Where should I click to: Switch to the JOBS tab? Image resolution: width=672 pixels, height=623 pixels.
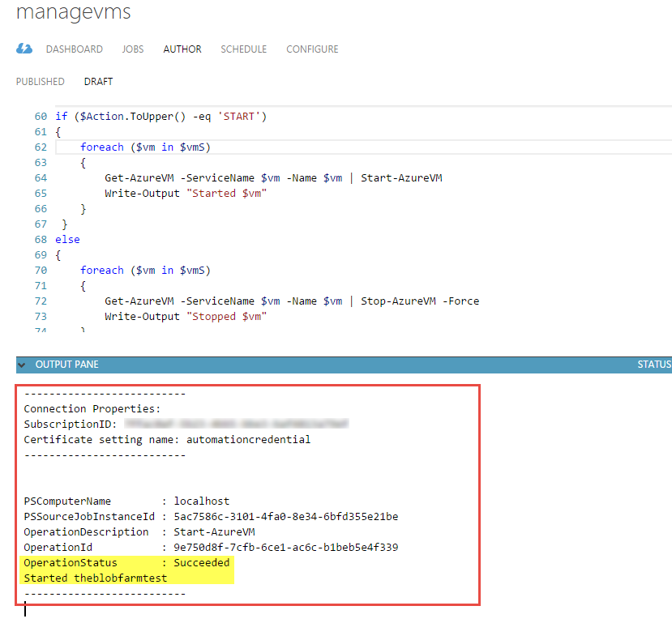point(133,49)
